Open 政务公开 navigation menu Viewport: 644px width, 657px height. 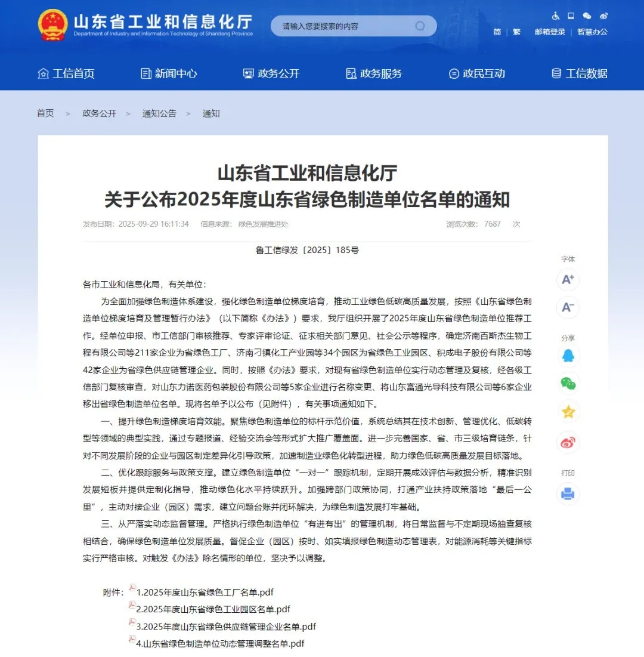pyautogui.click(x=271, y=73)
